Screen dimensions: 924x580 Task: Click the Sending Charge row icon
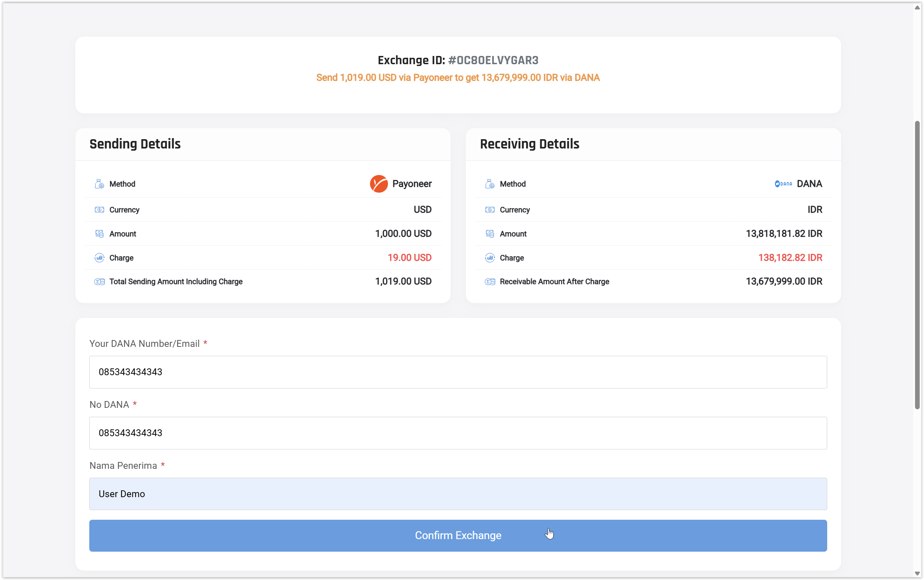[99, 258]
